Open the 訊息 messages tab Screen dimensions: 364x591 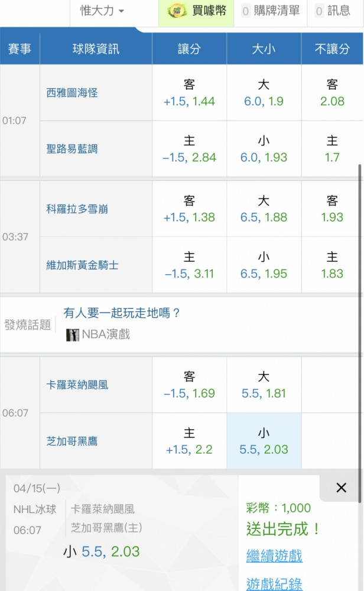tap(333, 11)
